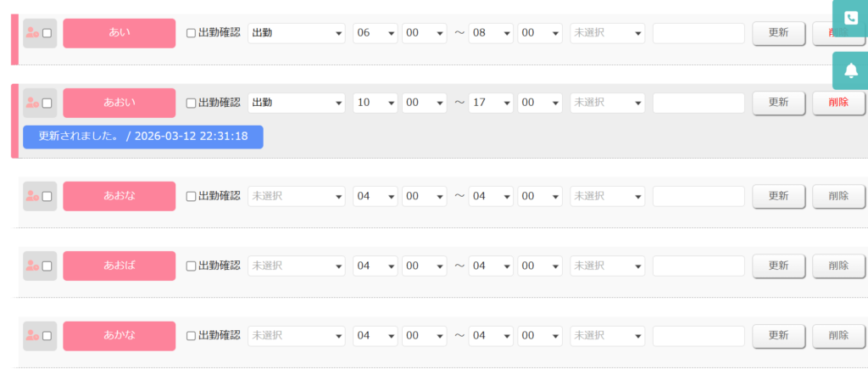Image resolution: width=868 pixels, height=375 pixels.
Task: Click the person icon in the あおな row
Action: click(x=33, y=196)
